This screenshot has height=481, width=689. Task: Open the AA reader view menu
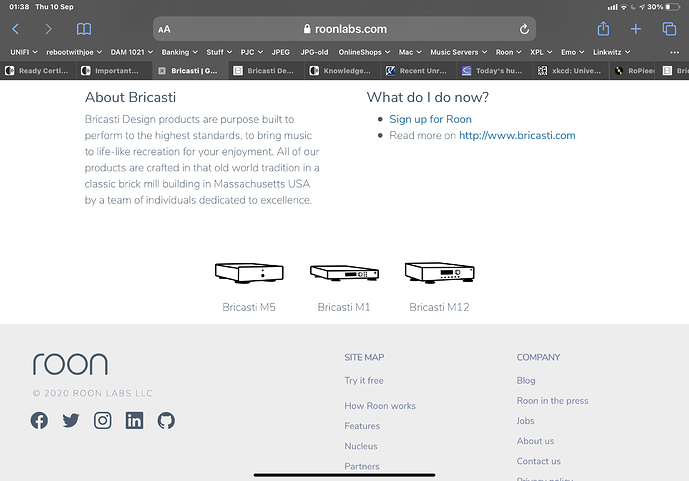pyautogui.click(x=164, y=29)
